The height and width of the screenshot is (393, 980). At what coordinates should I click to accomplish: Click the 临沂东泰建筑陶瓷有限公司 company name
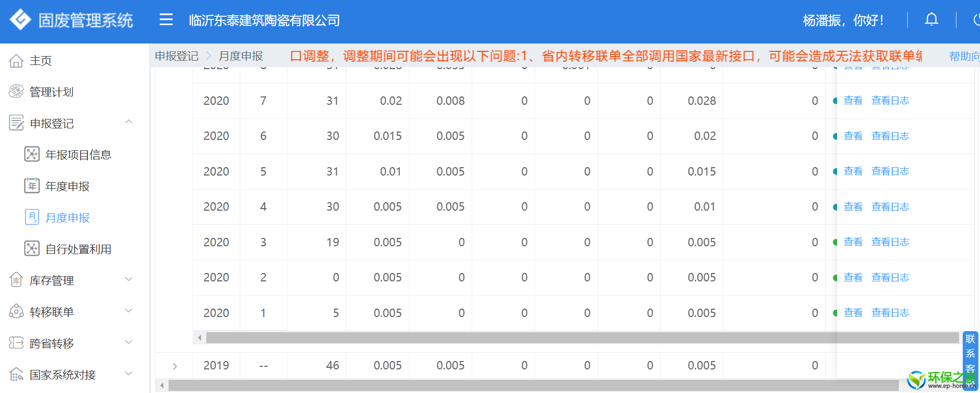pos(264,20)
